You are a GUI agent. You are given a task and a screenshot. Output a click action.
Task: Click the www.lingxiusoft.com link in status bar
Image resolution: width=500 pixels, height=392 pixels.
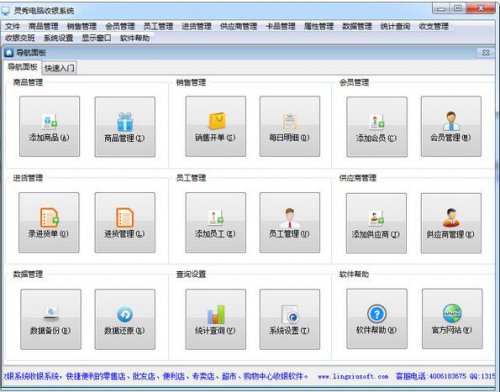click(353, 376)
